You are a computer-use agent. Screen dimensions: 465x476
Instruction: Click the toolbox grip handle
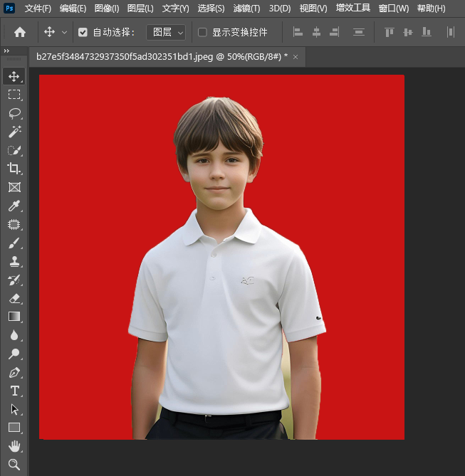pyautogui.click(x=14, y=59)
